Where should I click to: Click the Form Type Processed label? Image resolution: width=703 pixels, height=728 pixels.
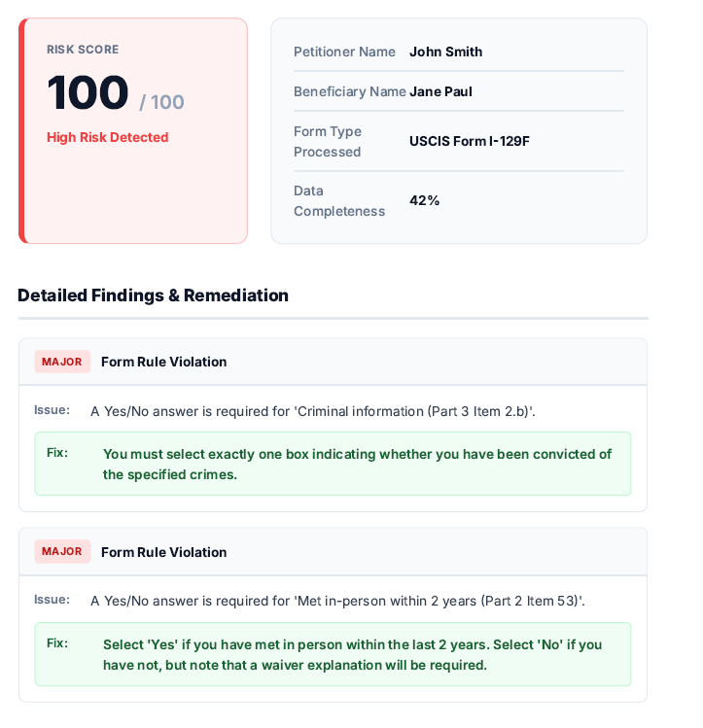click(x=328, y=141)
